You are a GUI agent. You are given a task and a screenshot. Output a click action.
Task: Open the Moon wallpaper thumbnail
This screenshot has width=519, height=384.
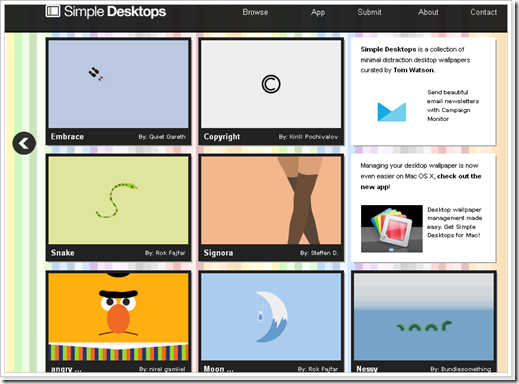271,317
